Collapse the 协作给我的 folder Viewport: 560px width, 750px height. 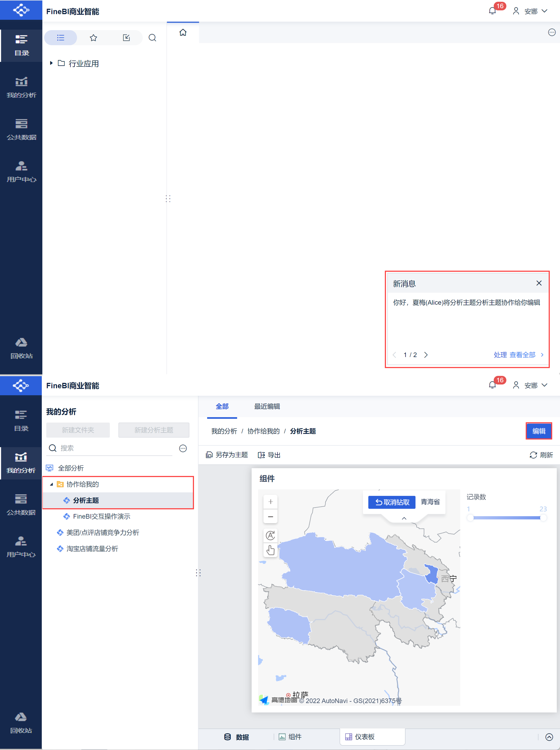51,484
